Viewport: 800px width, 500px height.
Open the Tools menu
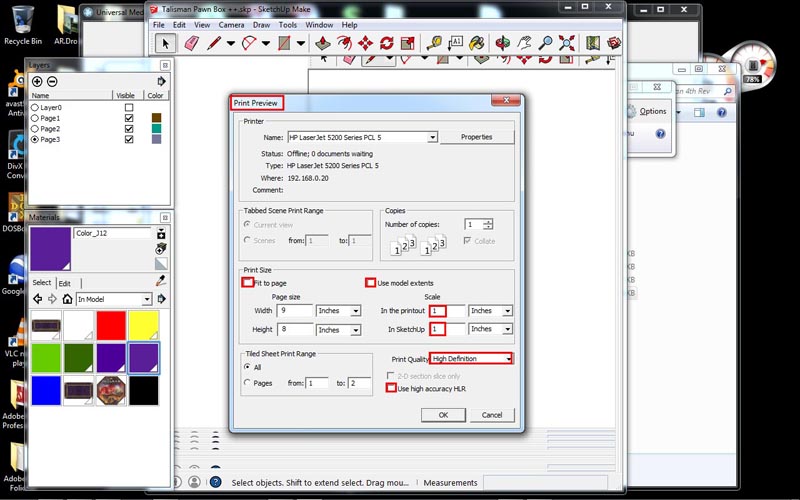(x=287, y=24)
